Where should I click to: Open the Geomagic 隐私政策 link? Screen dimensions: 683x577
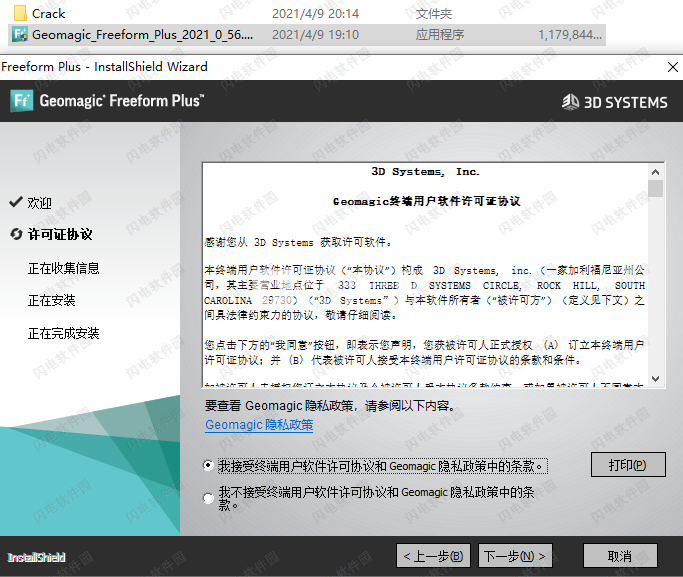tap(259, 425)
